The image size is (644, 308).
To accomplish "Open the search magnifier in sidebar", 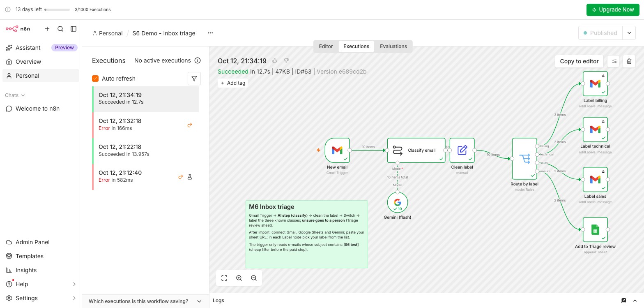I will [x=60, y=29].
